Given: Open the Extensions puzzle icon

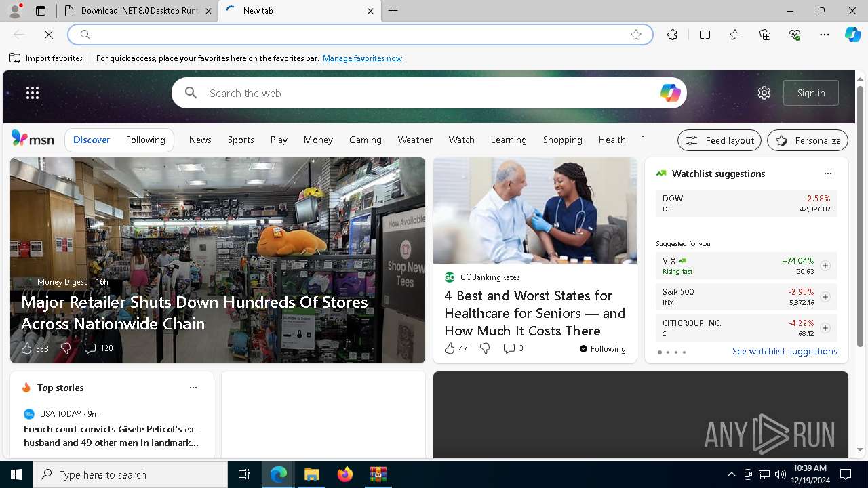Looking at the screenshot, I should 672,35.
